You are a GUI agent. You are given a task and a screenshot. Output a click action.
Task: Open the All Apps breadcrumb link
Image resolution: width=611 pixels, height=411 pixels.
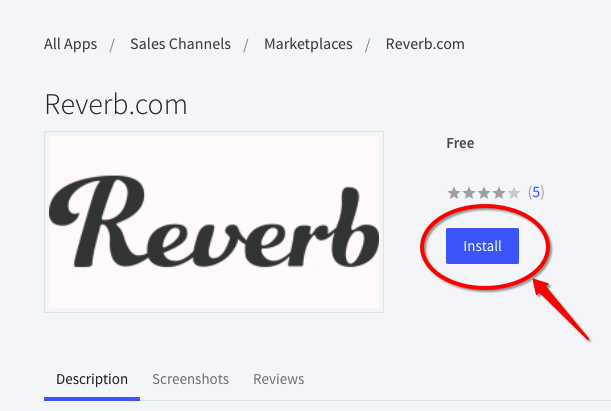(70, 44)
